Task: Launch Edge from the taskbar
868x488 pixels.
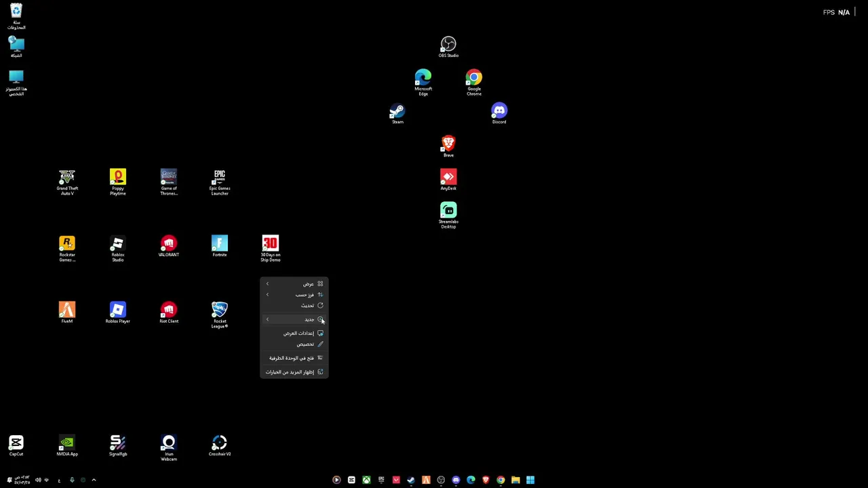Action: click(471, 480)
